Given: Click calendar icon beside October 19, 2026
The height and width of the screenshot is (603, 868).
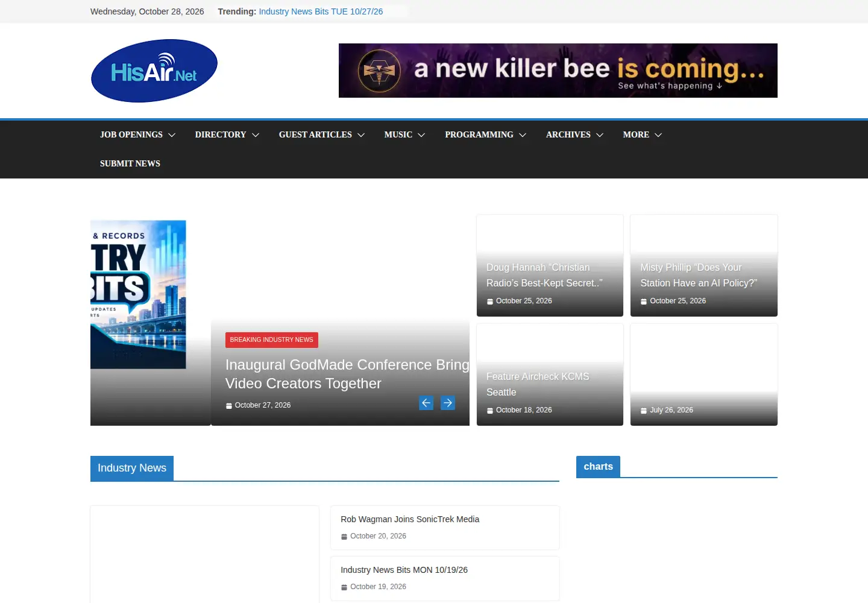Looking at the screenshot, I should tap(344, 587).
